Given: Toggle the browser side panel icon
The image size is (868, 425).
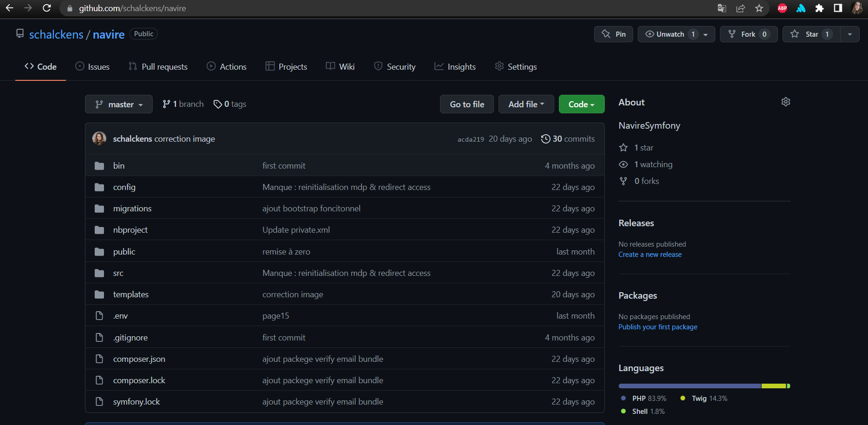Looking at the screenshot, I should (838, 8).
